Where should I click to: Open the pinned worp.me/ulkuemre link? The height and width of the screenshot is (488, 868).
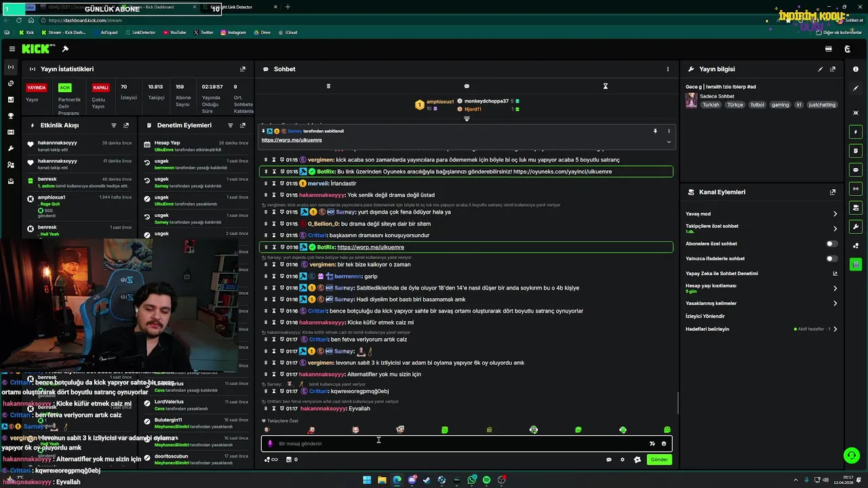292,140
